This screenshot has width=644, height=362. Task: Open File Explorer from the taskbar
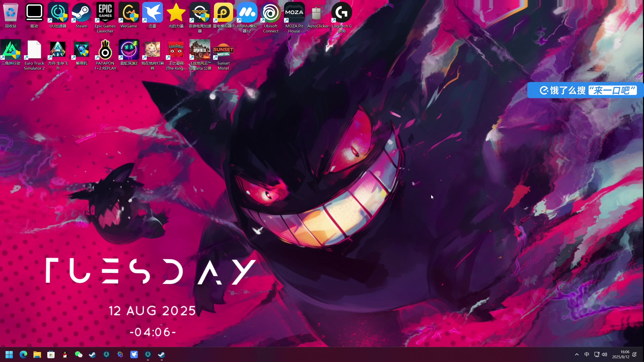coord(37,354)
